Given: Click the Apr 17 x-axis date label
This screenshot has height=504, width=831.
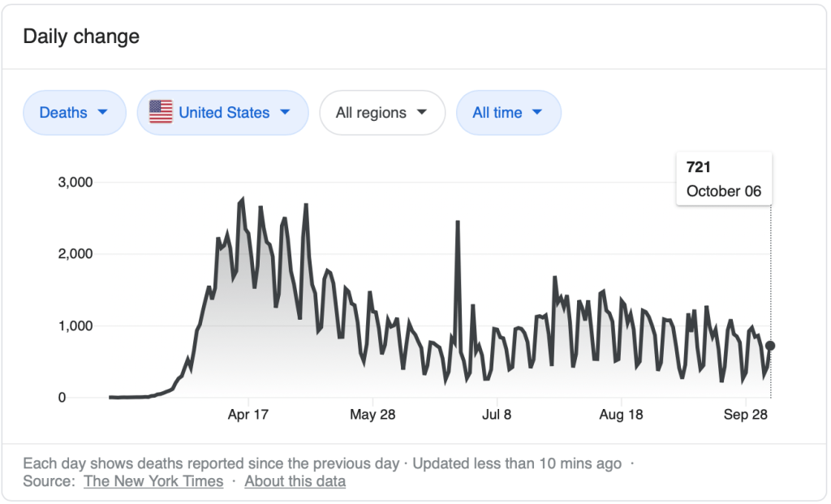Looking at the screenshot, I should pos(248,415).
